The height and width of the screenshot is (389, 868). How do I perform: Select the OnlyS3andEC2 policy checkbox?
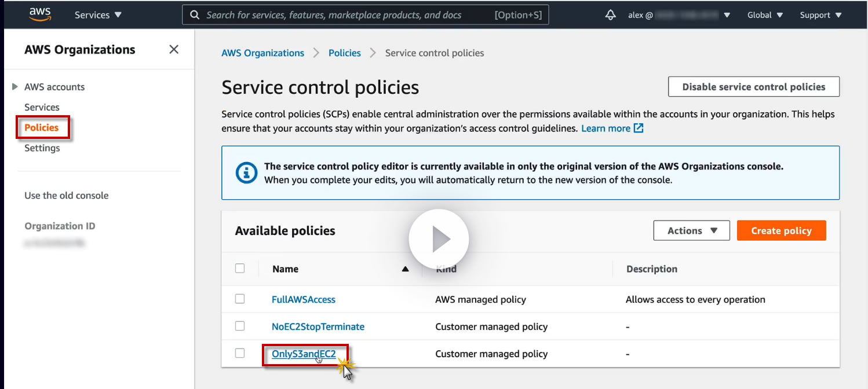coord(240,354)
